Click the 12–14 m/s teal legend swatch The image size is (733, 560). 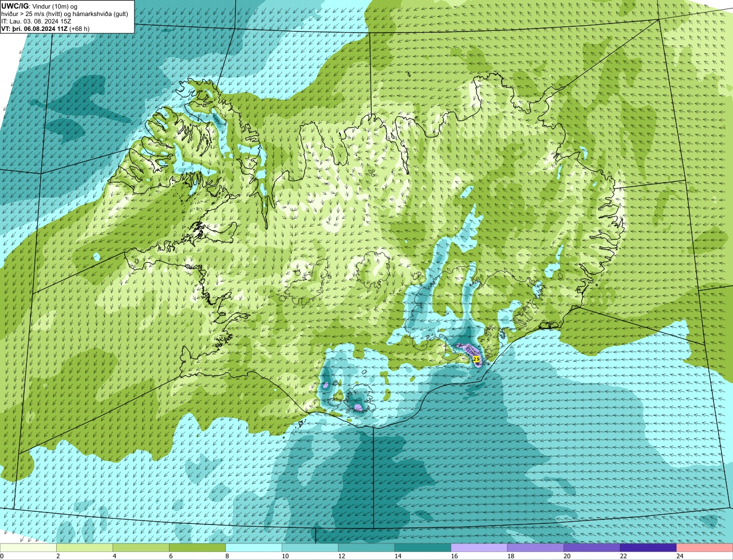click(366, 548)
